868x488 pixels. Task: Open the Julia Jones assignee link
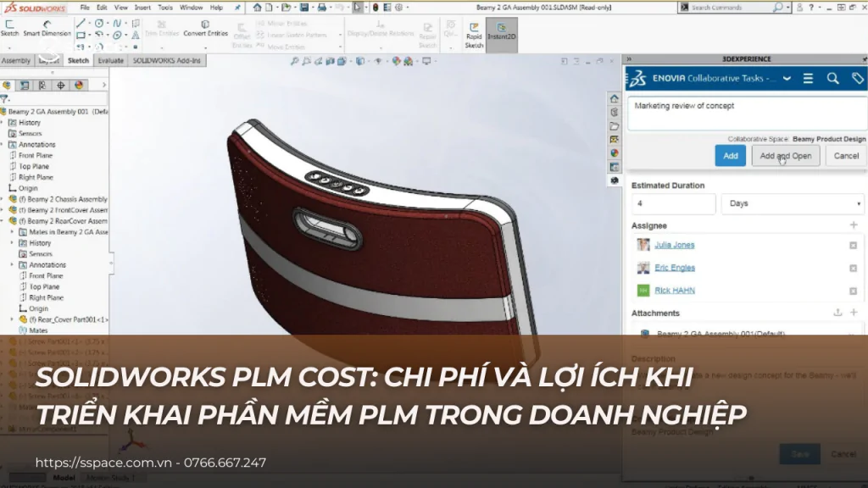point(674,245)
